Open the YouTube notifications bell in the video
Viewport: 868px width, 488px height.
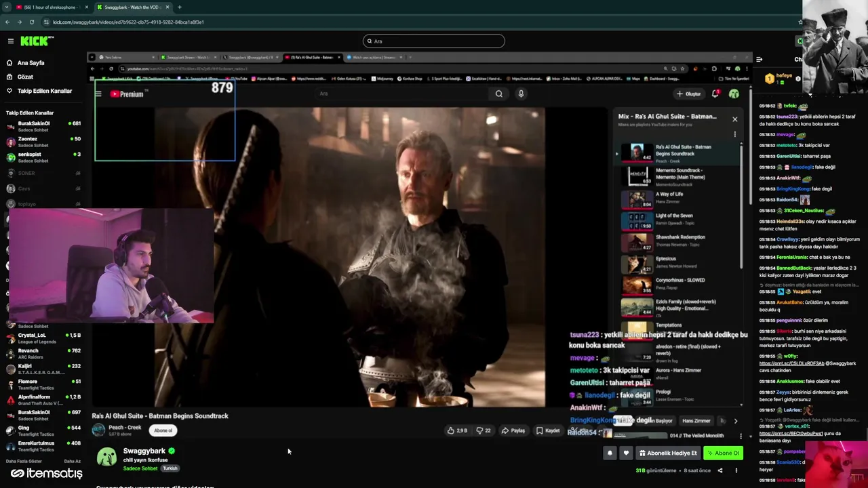tap(715, 94)
